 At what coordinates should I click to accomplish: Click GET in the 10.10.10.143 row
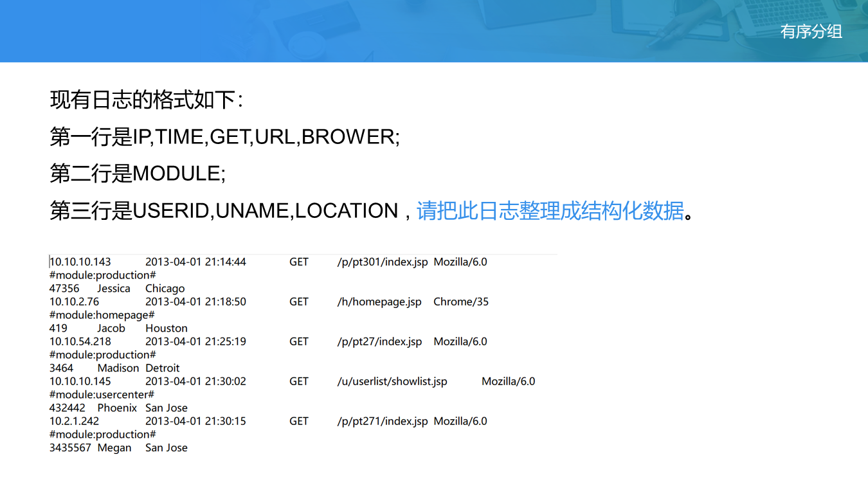299,262
